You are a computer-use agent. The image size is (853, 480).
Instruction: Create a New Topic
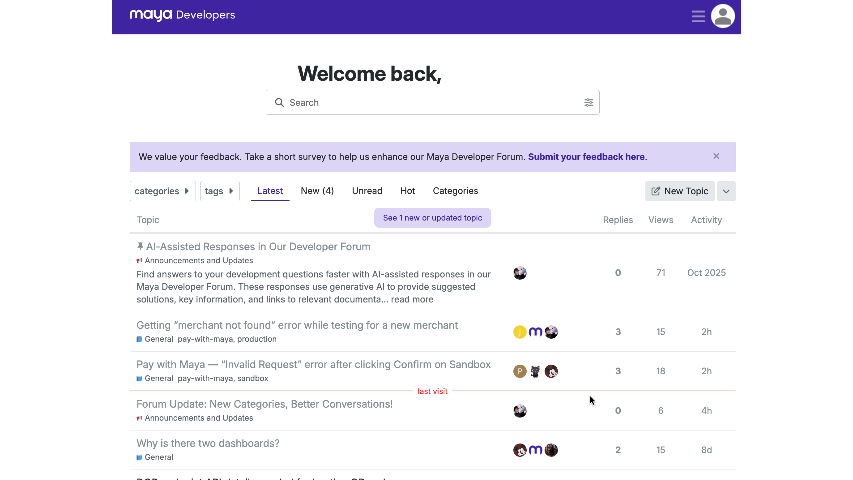[x=679, y=191]
